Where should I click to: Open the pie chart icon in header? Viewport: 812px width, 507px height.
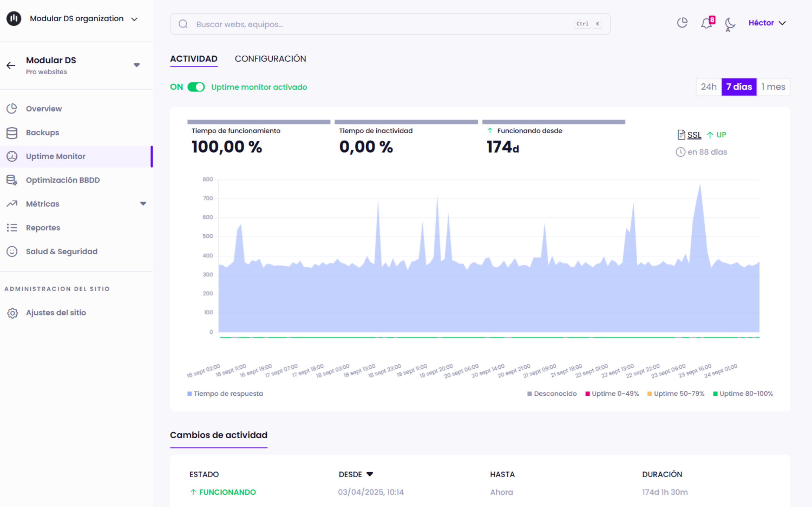click(682, 23)
